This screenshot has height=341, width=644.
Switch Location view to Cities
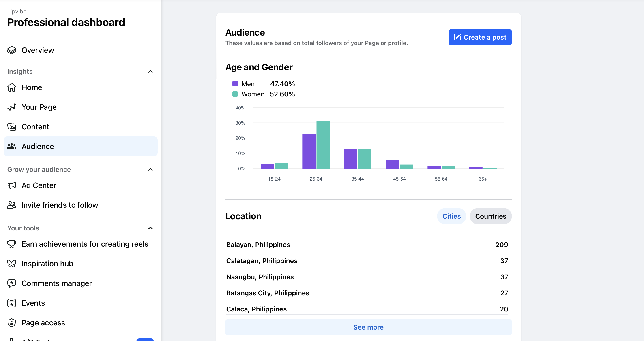(451, 216)
